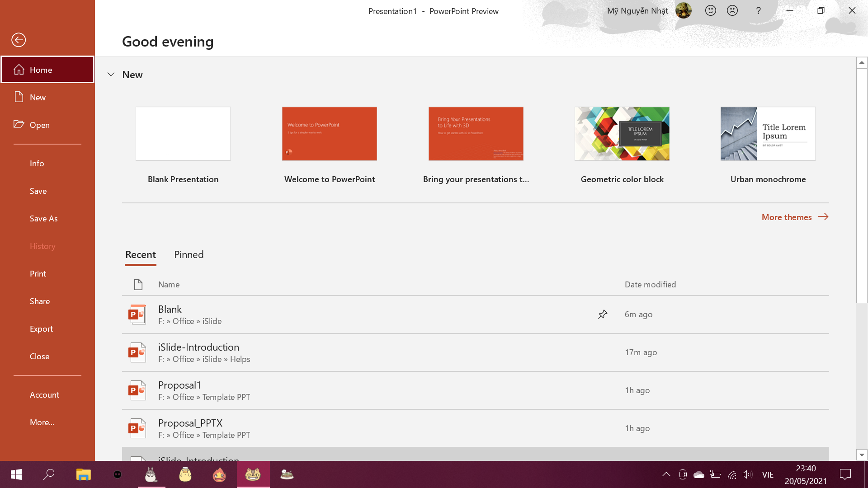This screenshot has width=868, height=488.
Task: Pin the Blank file to list
Action: coord(603,314)
